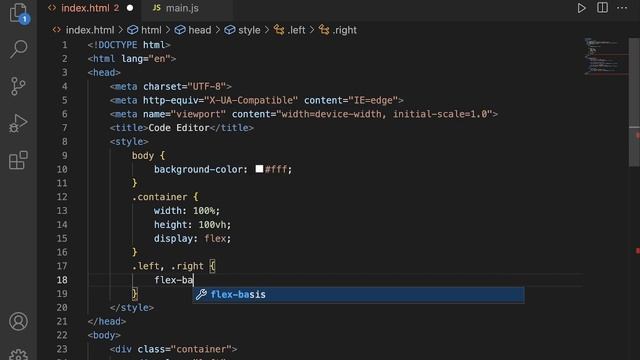Screen dimensions: 640x360
Task: Open the Explorer view in activity bar
Action: tap(18, 13)
